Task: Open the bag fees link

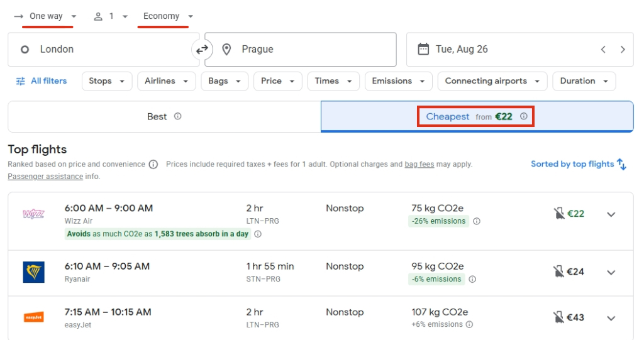Action: [x=419, y=164]
